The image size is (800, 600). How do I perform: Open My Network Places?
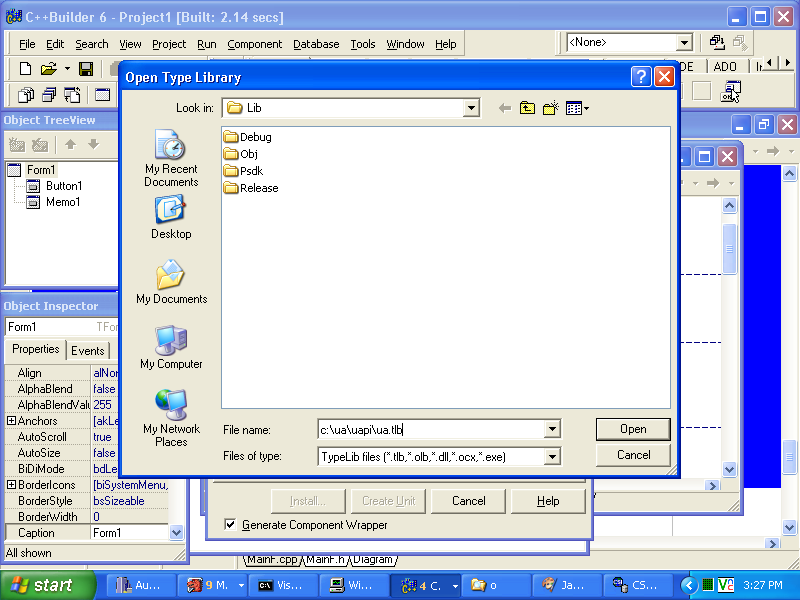pos(171,418)
